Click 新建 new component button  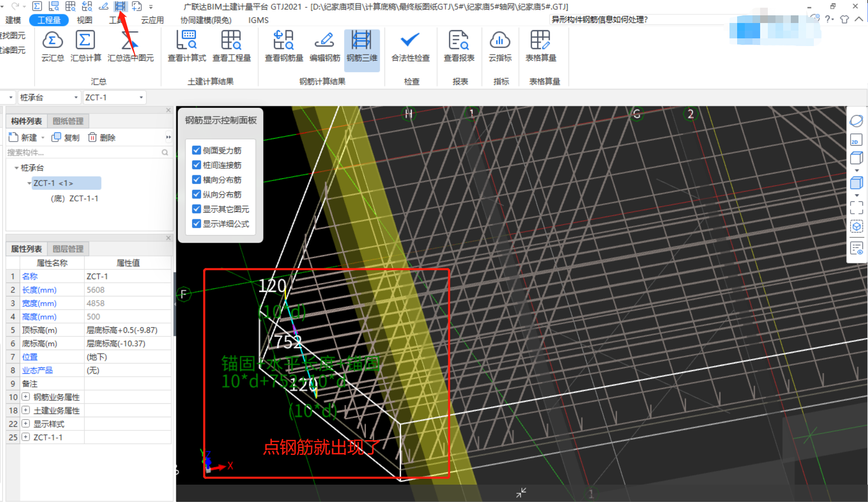click(23, 138)
